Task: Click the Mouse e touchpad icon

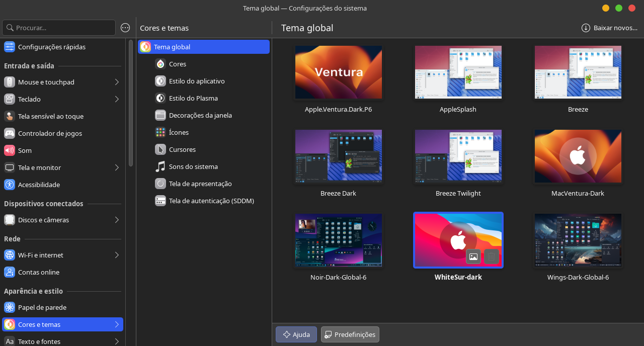Action: (10, 82)
